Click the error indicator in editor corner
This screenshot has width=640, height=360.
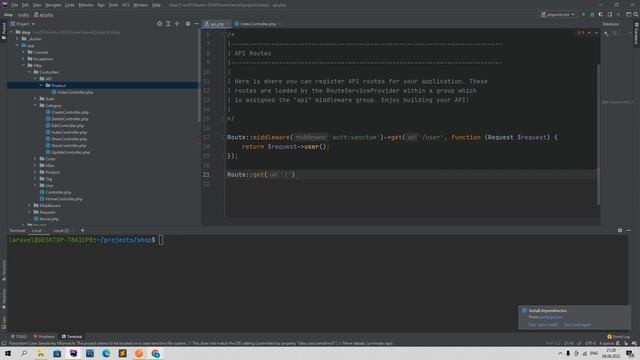pos(580,33)
